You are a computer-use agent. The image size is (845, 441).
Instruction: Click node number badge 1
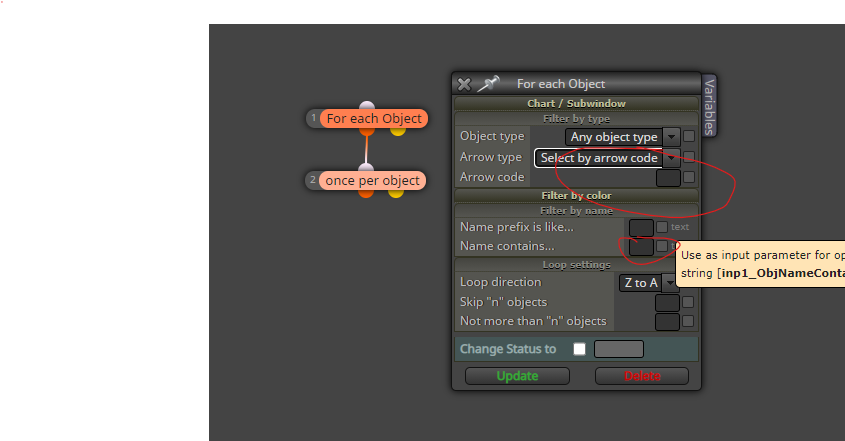coord(314,118)
